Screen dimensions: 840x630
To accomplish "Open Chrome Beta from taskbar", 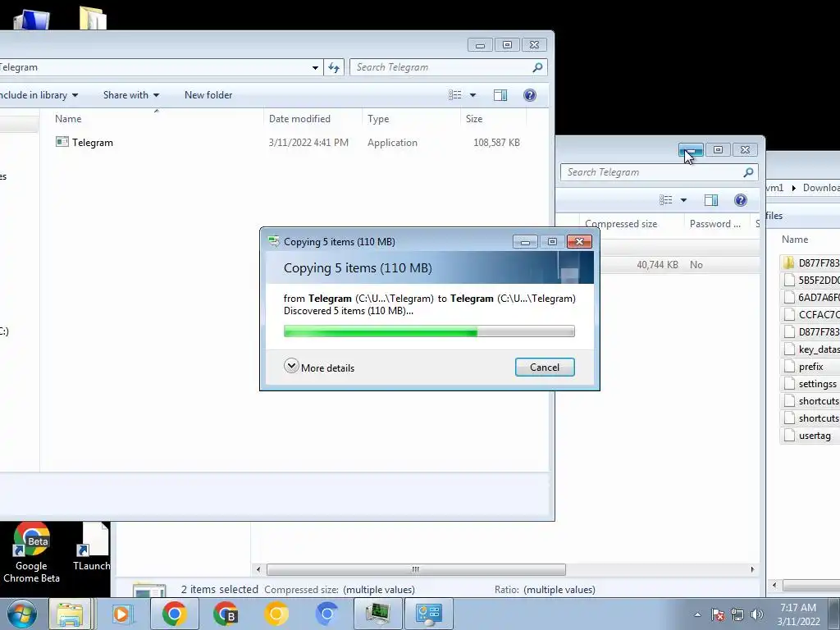I will coord(226,614).
